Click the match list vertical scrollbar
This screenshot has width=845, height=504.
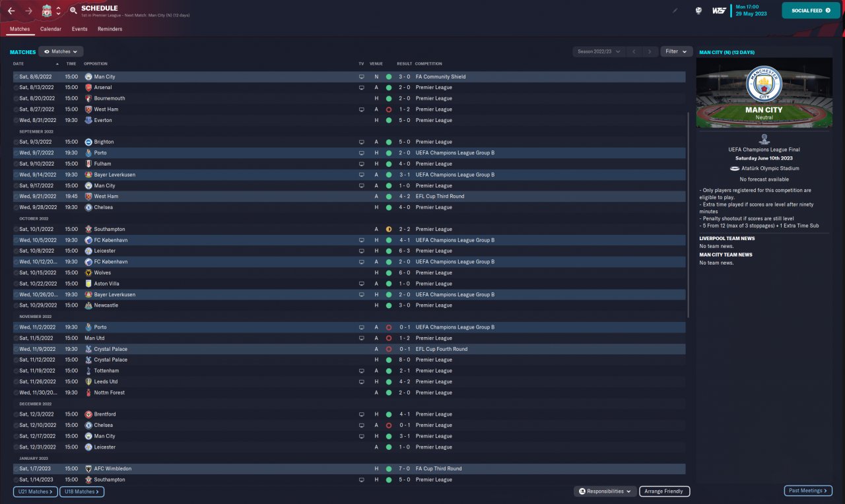pyautogui.click(x=689, y=214)
